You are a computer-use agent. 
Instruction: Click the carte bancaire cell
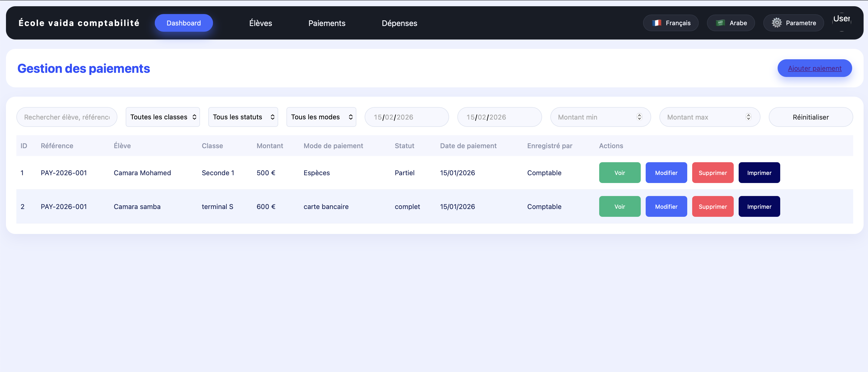click(326, 206)
